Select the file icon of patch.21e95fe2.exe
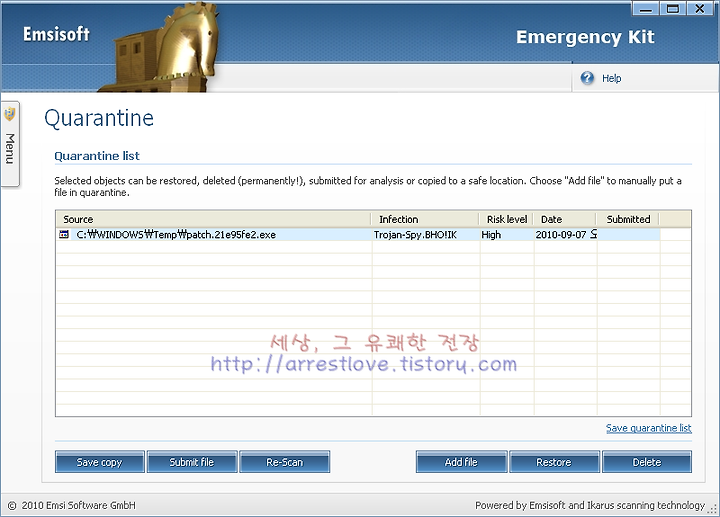Viewport: 720px width, 517px height. click(64, 235)
